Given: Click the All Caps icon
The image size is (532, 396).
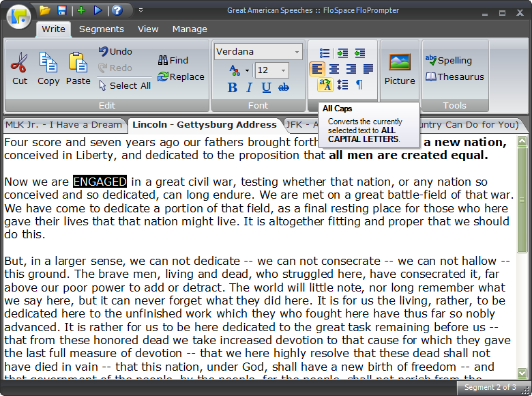Looking at the screenshot, I should click(x=325, y=85).
